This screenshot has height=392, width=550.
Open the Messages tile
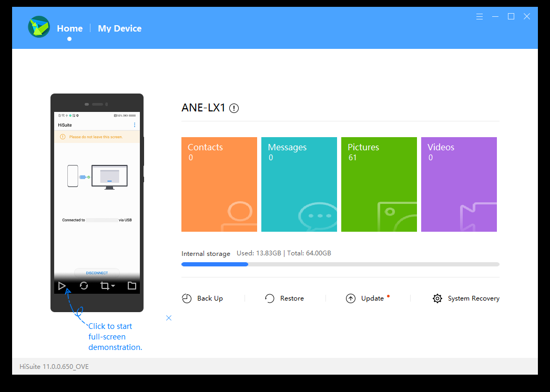click(x=299, y=184)
